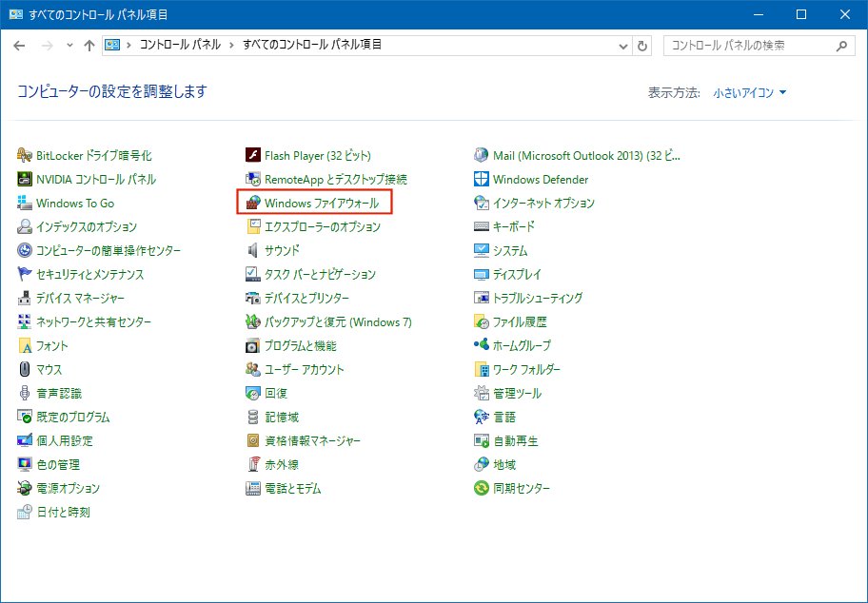This screenshot has height=603, width=868.
Task: Open the Mail (Microsoft Outlook 2013) icon
Action: point(481,155)
